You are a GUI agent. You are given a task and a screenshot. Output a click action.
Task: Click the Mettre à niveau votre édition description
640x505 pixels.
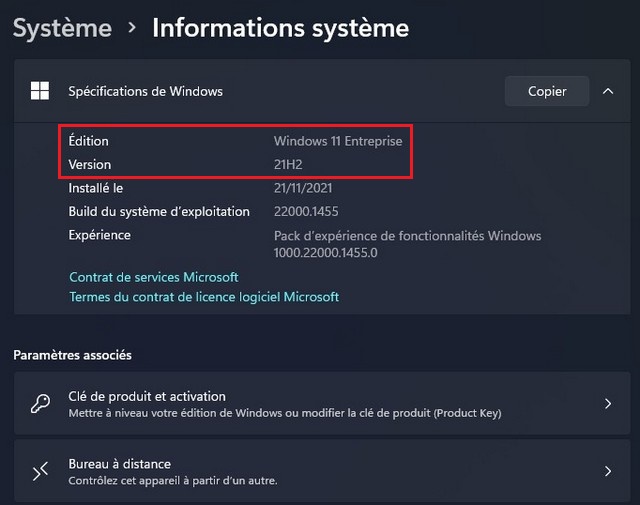tap(285, 413)
